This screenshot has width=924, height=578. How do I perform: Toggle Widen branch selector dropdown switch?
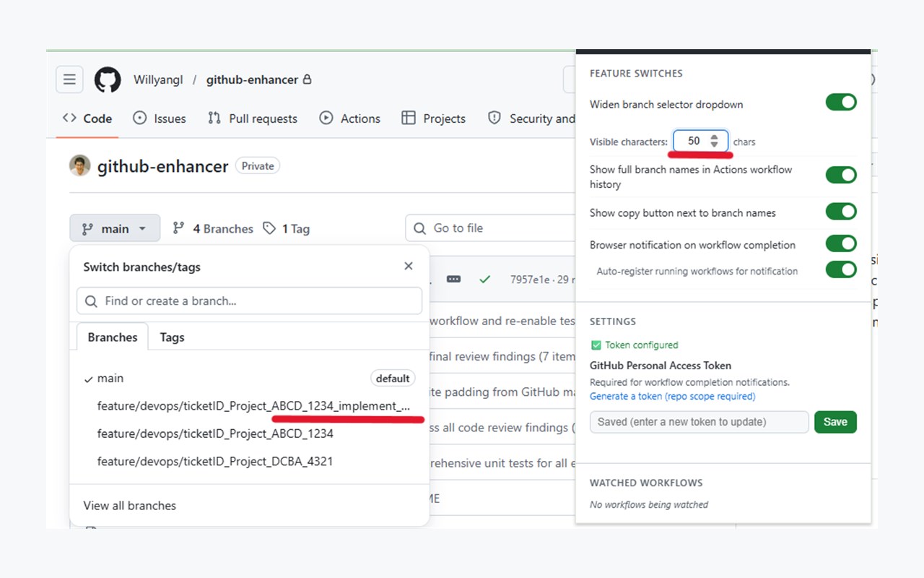coord(841,103)
